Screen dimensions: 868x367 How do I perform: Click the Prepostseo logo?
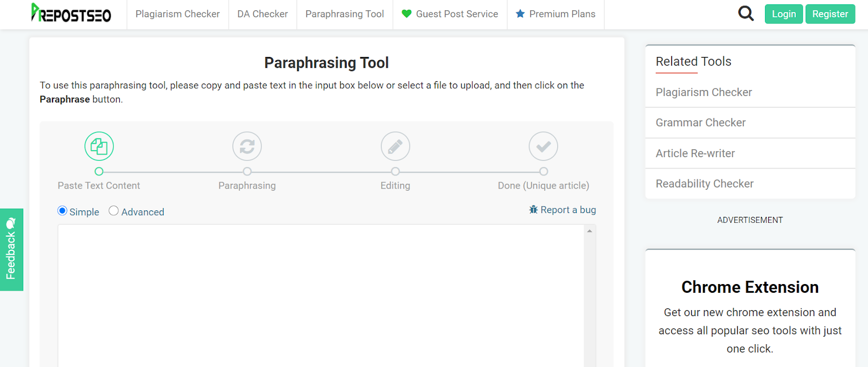point(71,14)
